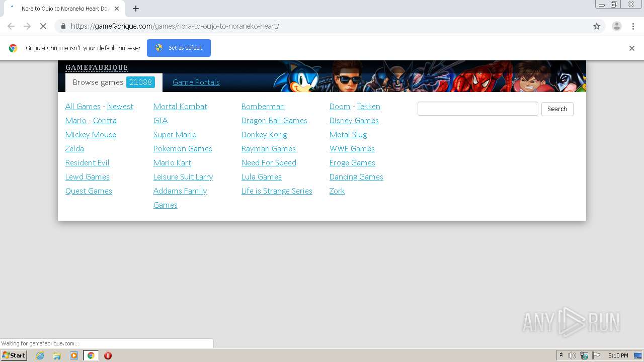Dismiss the default browser notification bar
Viewport: 644px width, 362px height.
(632, 48)
